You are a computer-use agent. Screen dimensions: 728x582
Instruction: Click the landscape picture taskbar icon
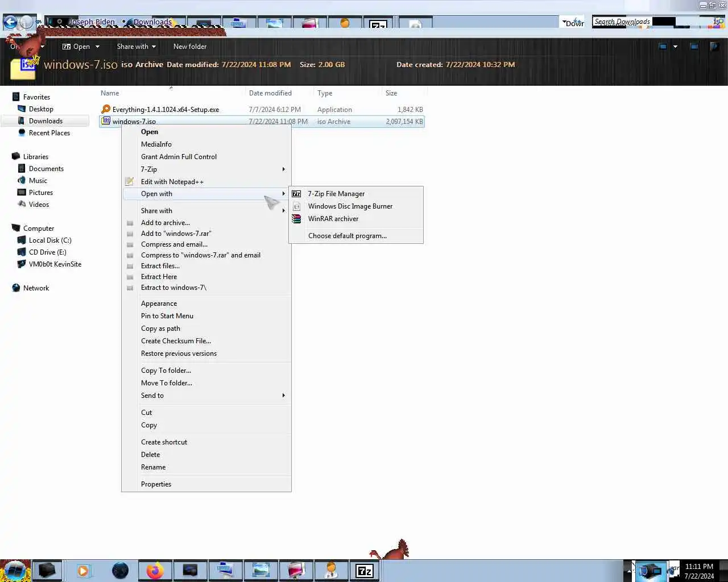click(x=261, y=571)
